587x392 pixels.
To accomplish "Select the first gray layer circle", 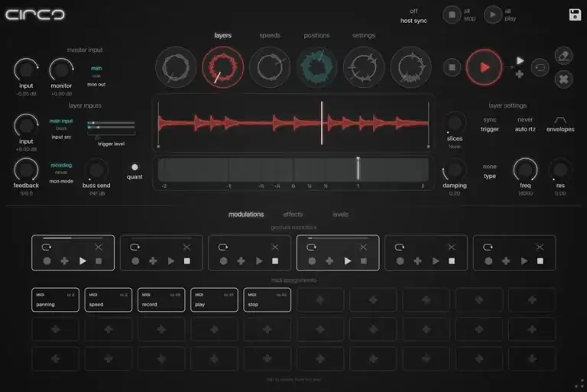I will pos(176,67).
